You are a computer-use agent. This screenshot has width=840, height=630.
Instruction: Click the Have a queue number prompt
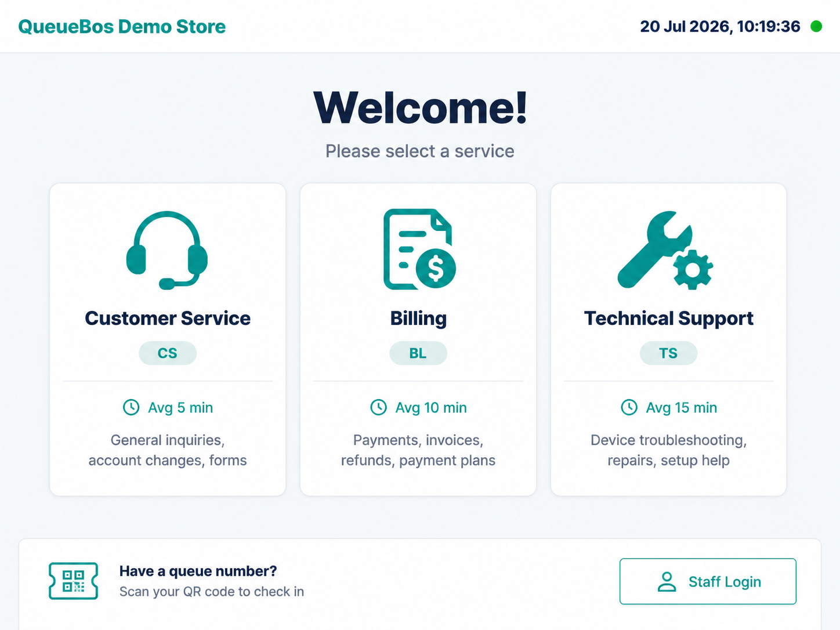198,571
